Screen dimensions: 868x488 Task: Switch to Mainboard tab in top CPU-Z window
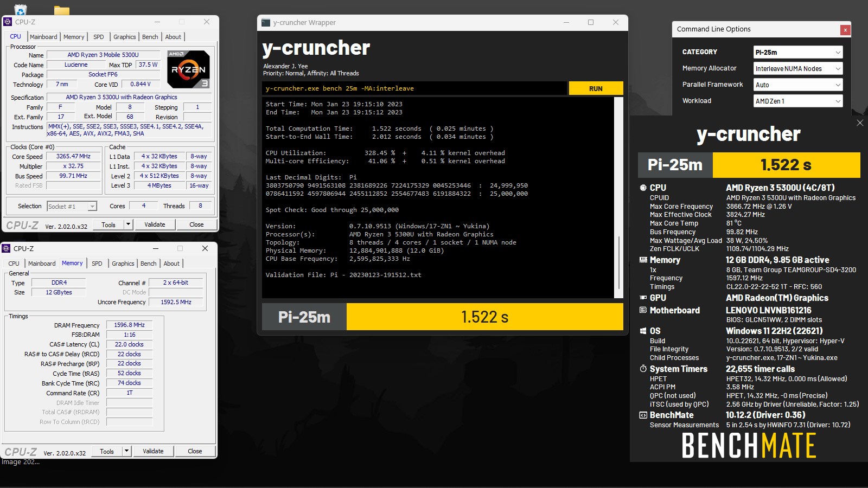pyautogui.click(x=43, y=37)
